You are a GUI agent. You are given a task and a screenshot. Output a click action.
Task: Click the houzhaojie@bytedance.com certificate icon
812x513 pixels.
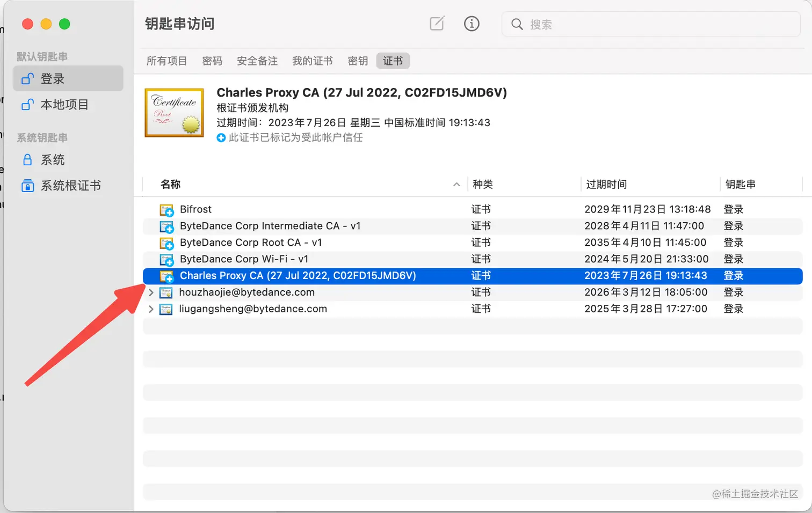click(166, 292)
